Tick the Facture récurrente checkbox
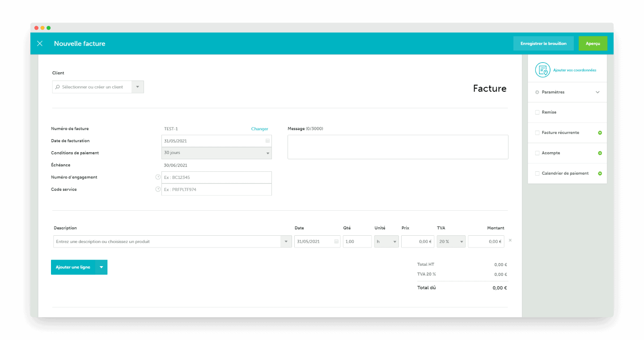The width and height of the screenshot is (644, 340). [537, 133]
